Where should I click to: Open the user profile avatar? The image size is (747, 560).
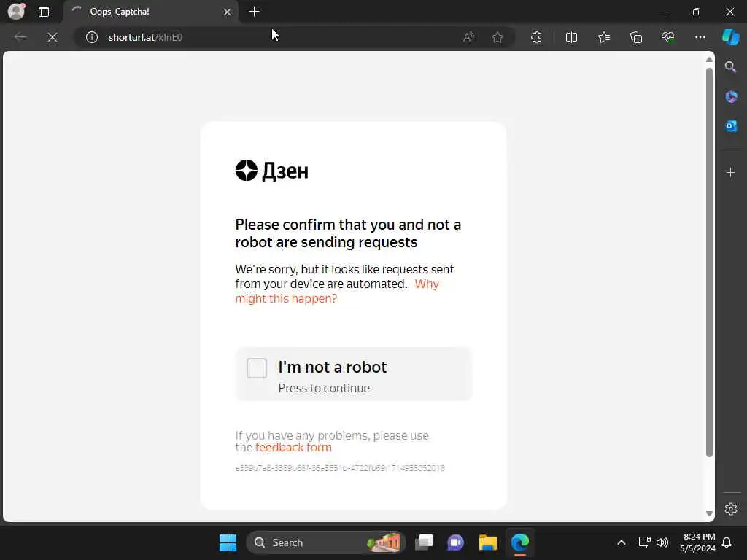tap(16, 12)
